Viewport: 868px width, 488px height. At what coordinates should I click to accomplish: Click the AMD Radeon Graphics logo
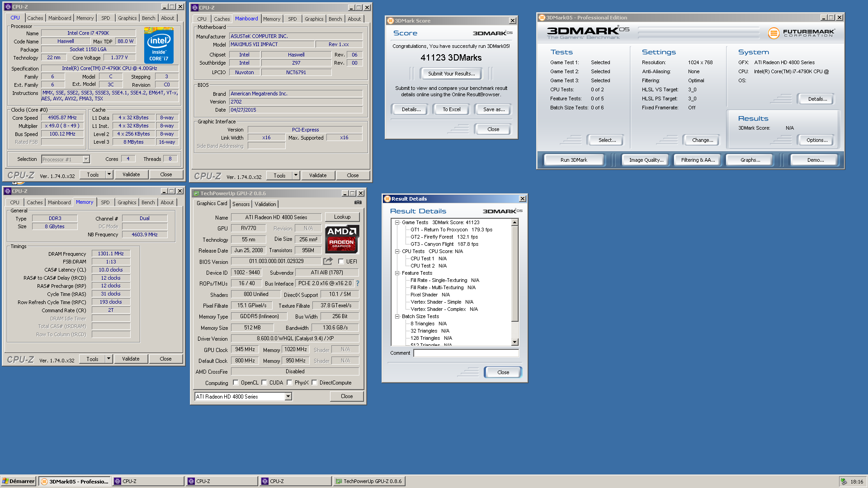click(342, 239)
